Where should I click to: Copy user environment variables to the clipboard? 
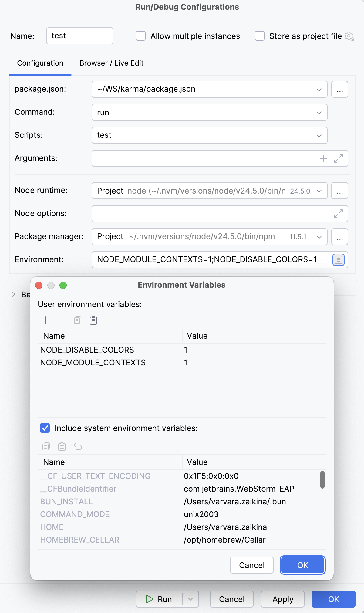click(78, 320)
